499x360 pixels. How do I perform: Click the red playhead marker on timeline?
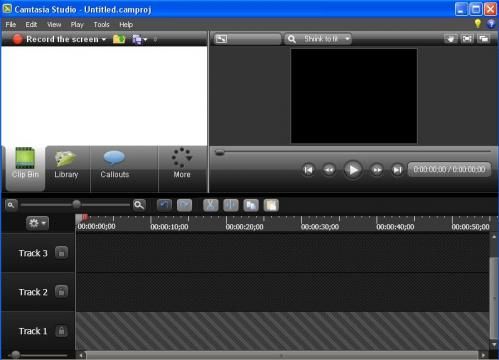pos(85,218)
